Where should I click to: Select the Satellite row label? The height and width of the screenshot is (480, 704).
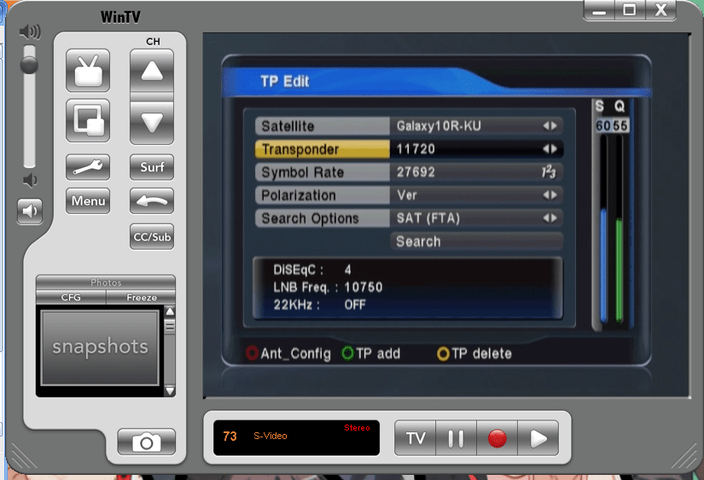pos(322,126)
